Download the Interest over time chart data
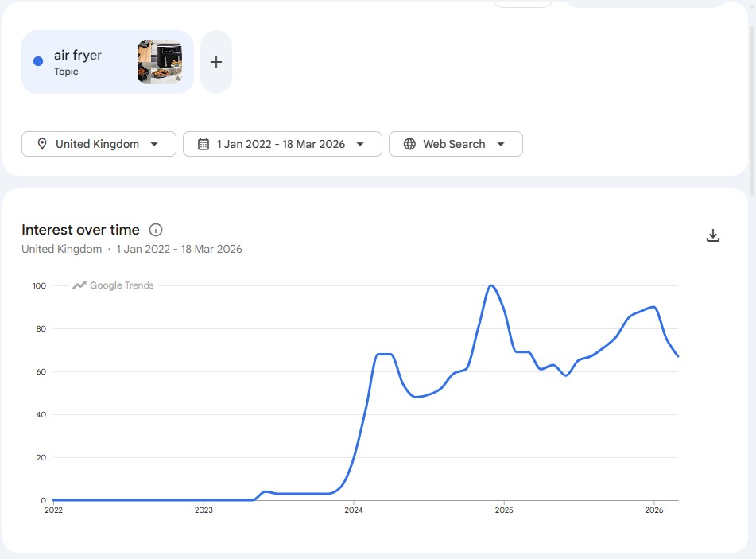Screen dimensions: 756x559 click(712, 235)
